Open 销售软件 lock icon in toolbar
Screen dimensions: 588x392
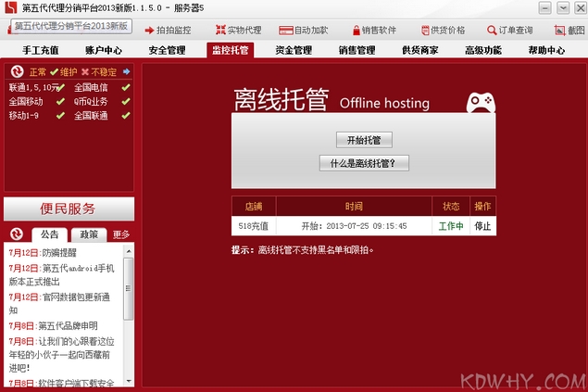pyautogui.click(x=356, y=30)
